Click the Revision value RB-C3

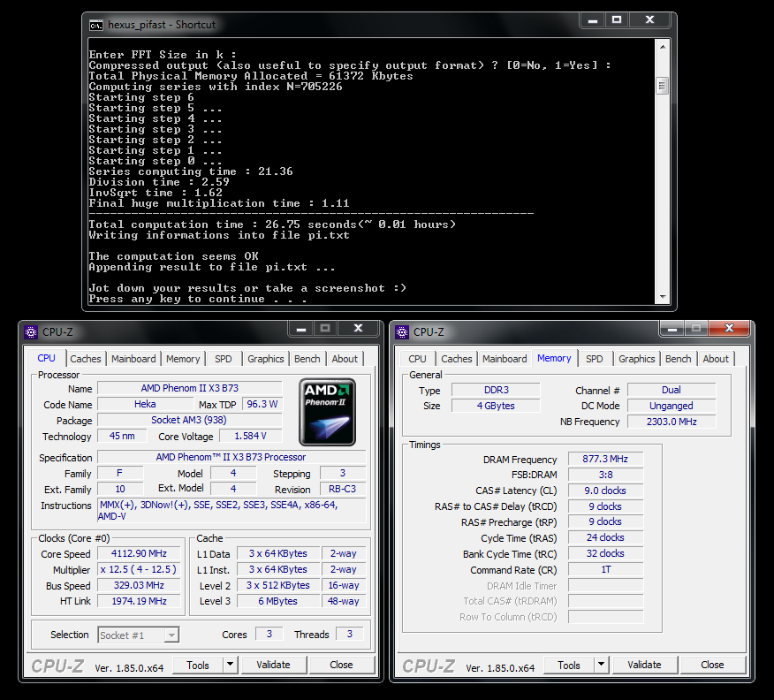point(343,490)
